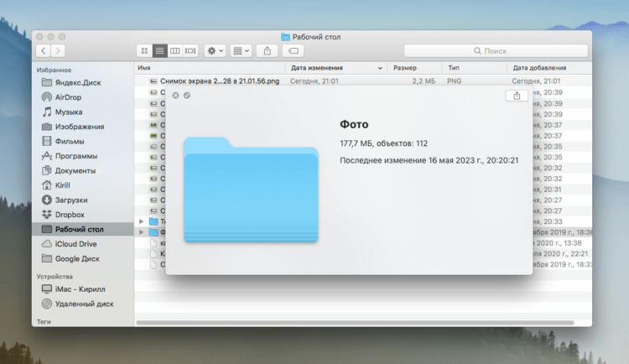Viewport: 629px width, 364px height.
Task: Close the Quick Look preview window
Action: [175, 96]
